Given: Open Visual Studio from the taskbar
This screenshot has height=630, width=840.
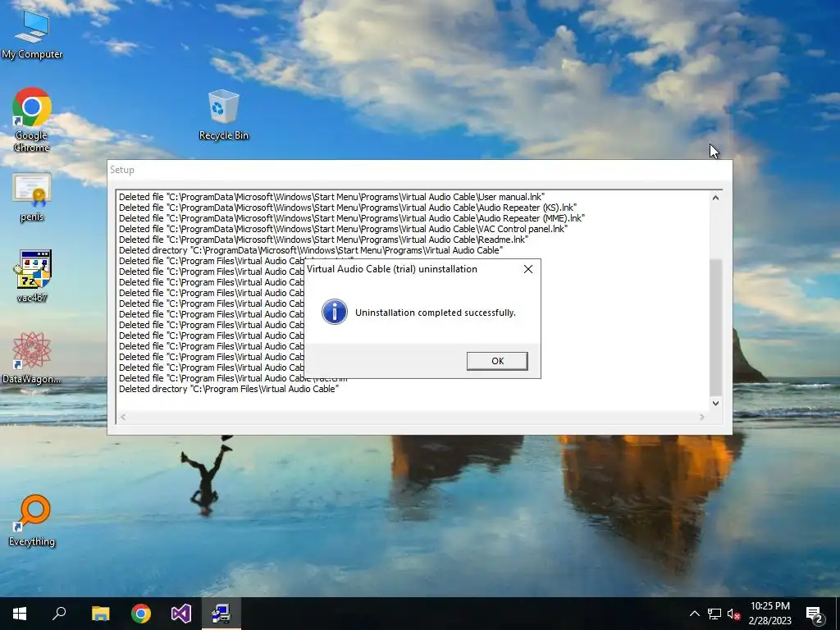Looking at the screenshot, I should point(181,614).
